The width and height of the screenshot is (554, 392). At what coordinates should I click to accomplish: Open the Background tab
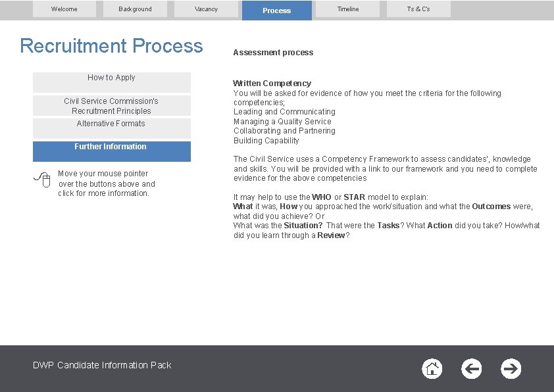[135, 9]
